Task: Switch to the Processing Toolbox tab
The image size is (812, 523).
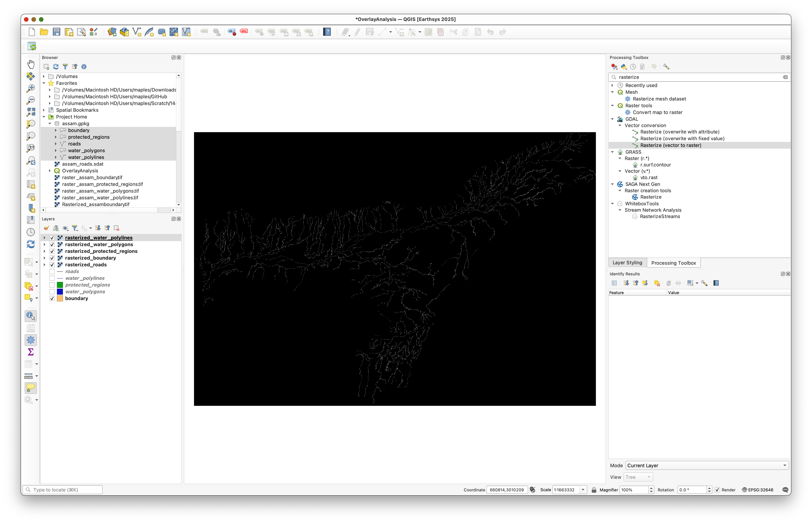Action: click(x=673, y=263)
